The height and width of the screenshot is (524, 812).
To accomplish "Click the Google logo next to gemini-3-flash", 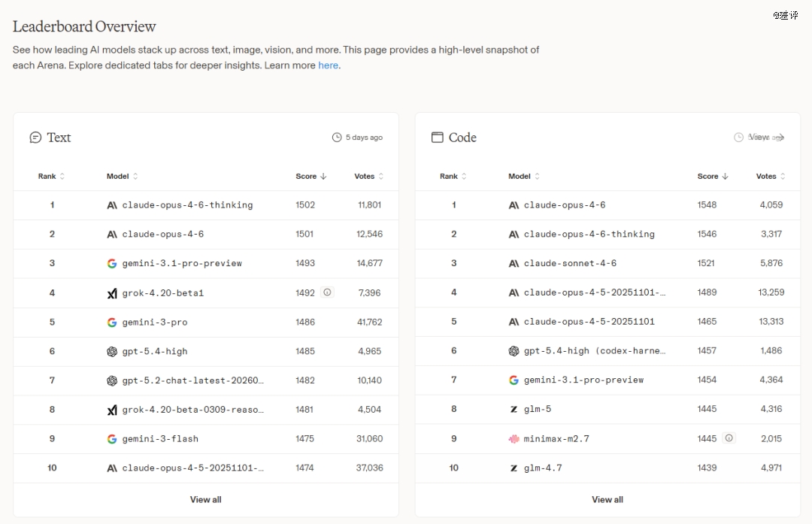I will [112, 439].
